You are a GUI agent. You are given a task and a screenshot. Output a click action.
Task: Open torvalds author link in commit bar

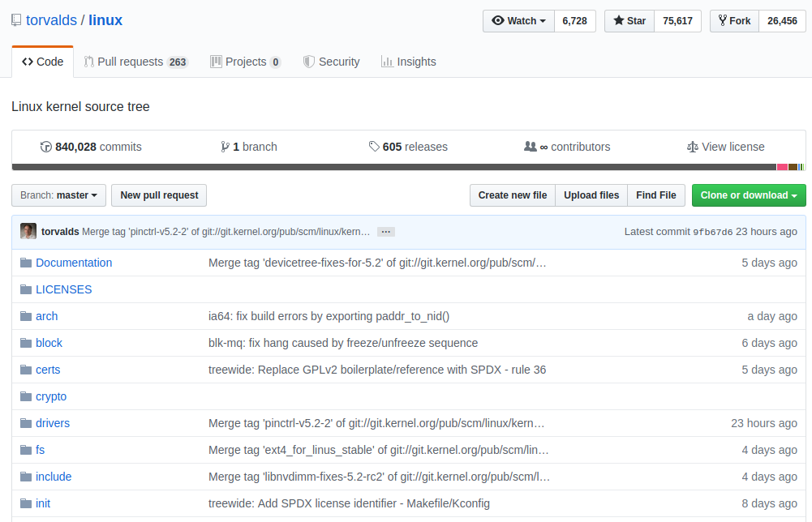tap(60, 232)
